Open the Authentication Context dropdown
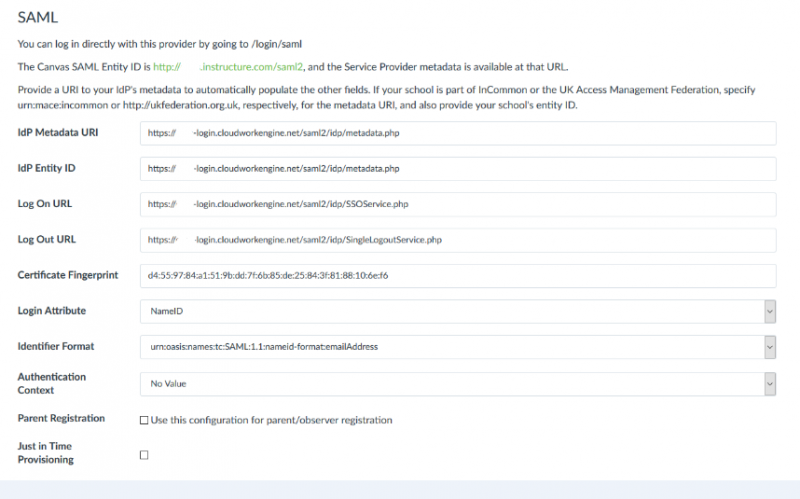This screenshot has width=800, height=499. point(457,383)
